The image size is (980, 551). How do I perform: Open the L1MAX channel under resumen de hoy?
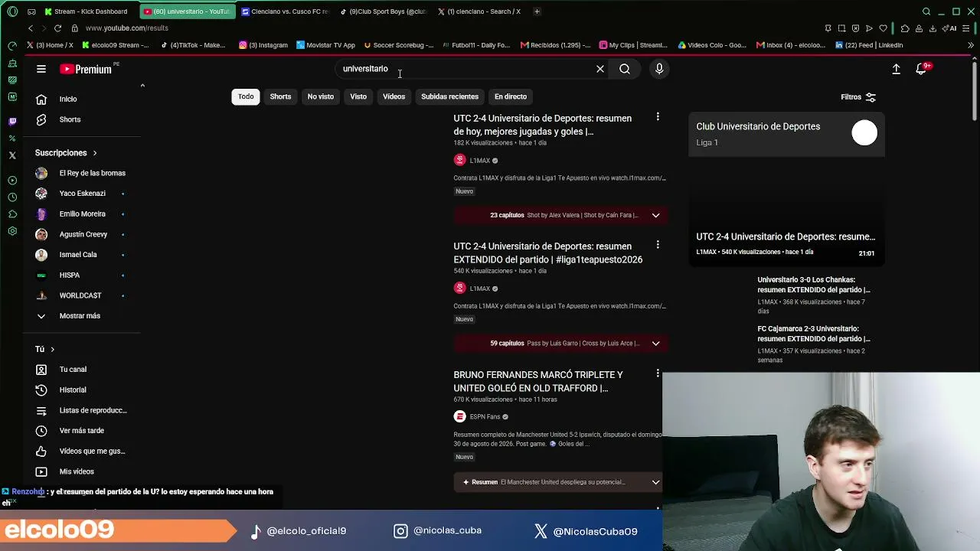(479, 161)
